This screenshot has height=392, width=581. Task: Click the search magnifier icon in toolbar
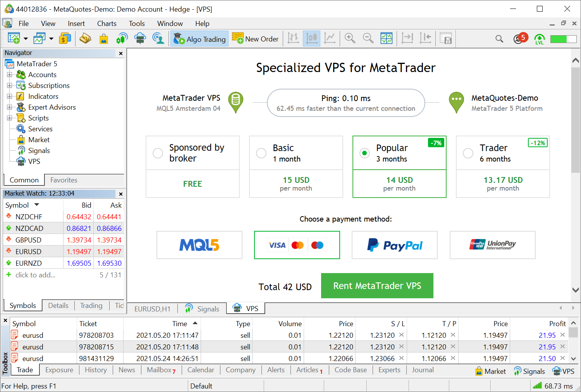point(499,39)
